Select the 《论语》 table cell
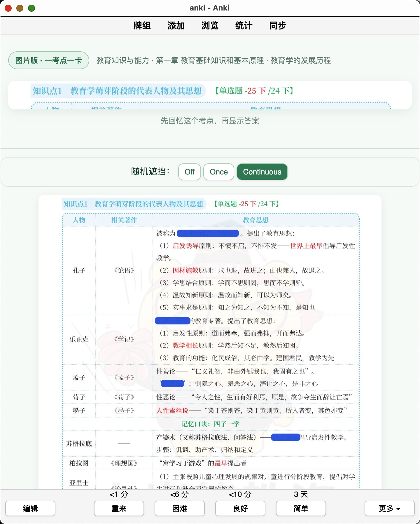The image size is (420, 524). [124, 270]
